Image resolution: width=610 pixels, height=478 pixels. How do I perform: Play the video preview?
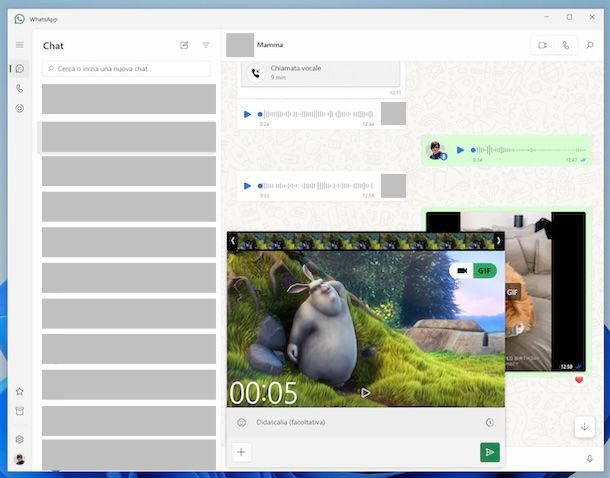click(x=365, y=393)
